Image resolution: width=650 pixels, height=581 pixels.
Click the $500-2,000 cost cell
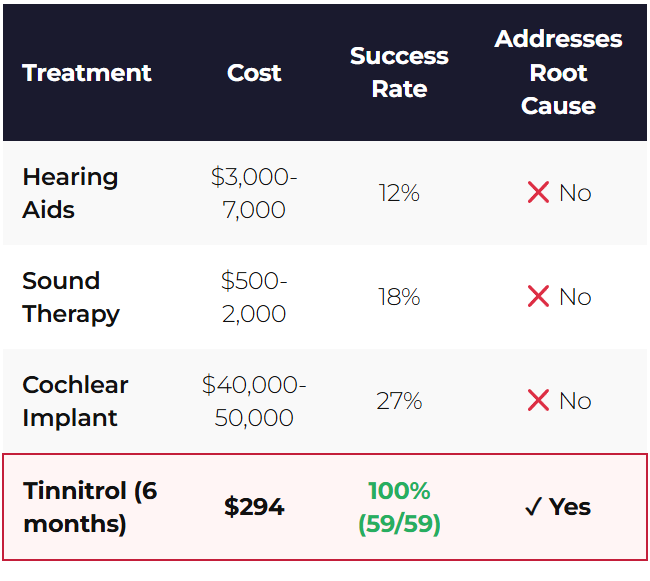point(254,297)
